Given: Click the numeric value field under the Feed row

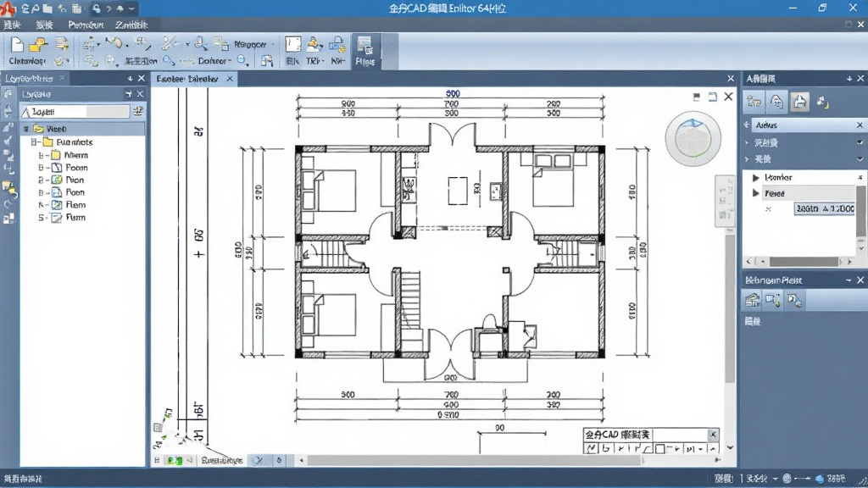Looking at the screenshot, I should coord(824,208).
